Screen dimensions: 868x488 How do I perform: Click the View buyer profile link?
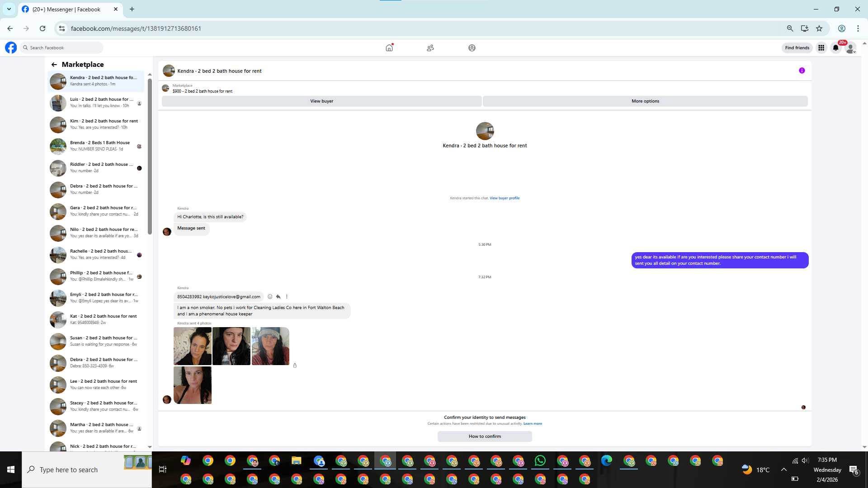[505, 198]
